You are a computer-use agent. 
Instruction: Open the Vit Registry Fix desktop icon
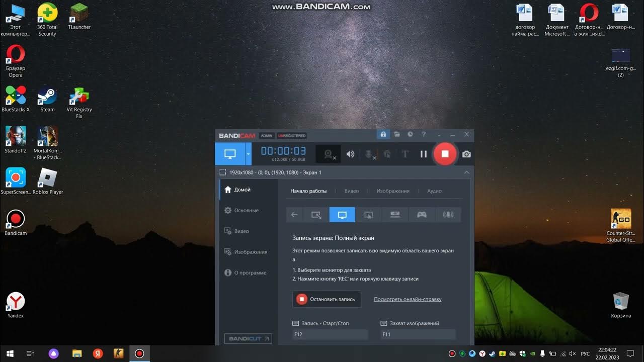point(79,102)
